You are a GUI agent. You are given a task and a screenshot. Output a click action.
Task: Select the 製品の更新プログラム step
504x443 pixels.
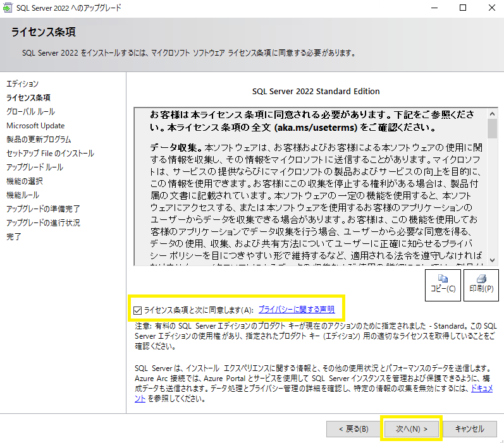pyautogui.click(x=39, y=140)
